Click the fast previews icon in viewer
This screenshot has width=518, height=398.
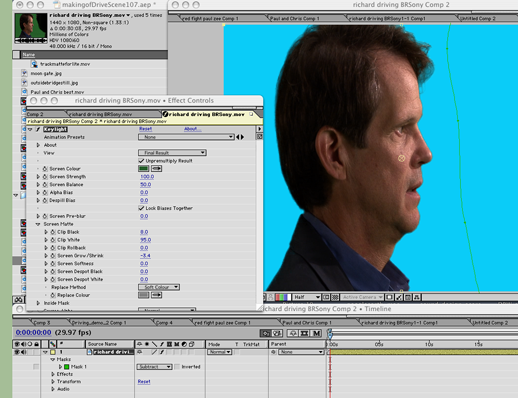click(398, 297)
